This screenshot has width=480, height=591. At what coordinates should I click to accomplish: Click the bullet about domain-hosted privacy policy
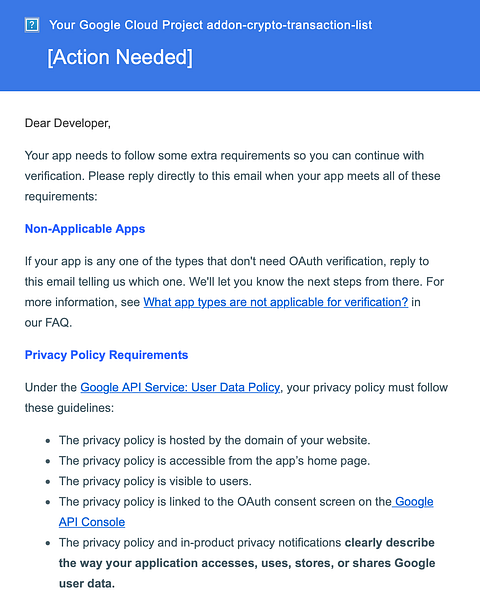click(214, 440)
